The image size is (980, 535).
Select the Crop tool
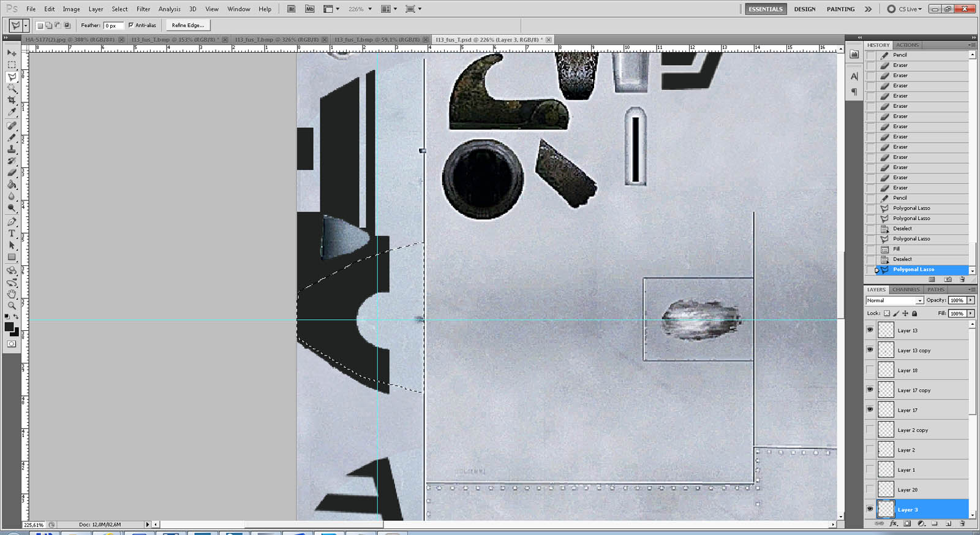coord(12,100)
